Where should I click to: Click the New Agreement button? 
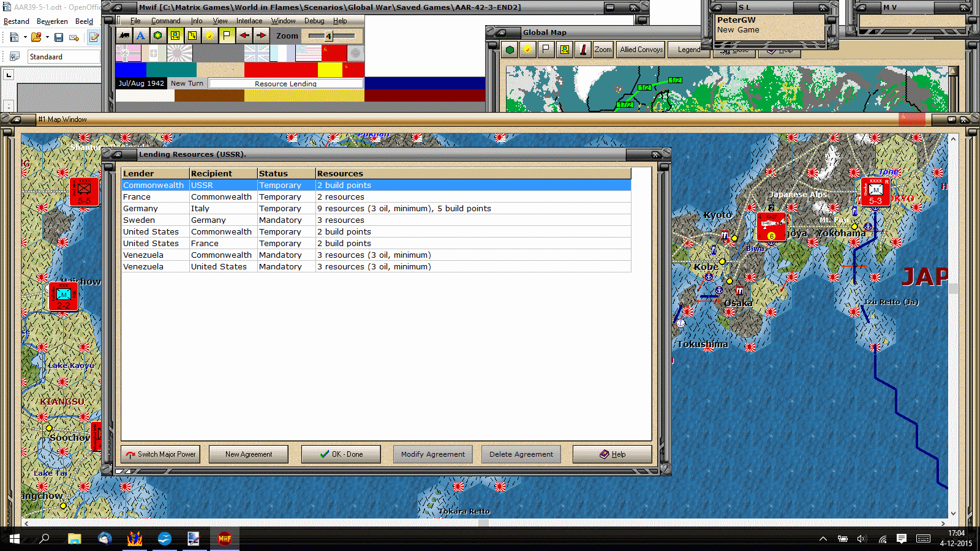click(x=249, y=454)
